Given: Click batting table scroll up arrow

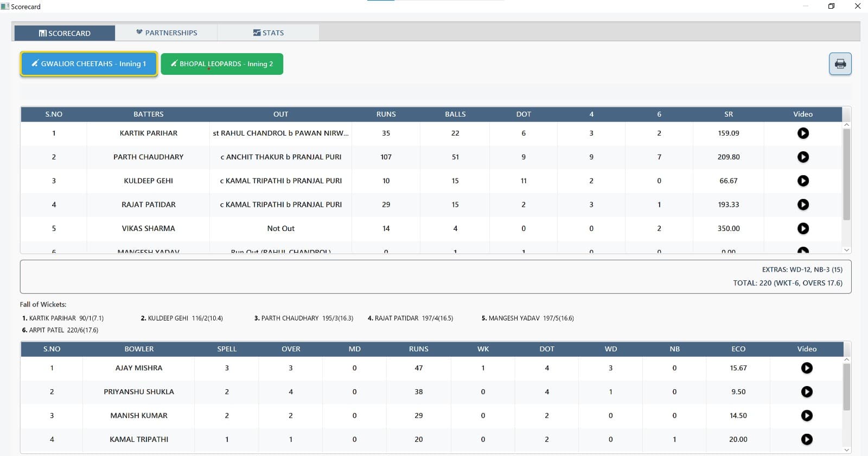Looking at the screenshot, I should [x=846, y=125].
